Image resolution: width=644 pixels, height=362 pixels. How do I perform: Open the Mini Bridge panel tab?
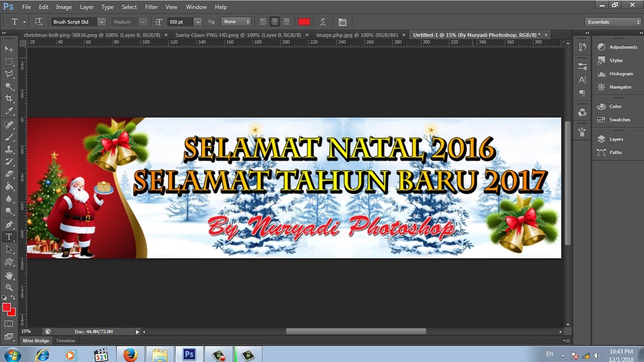[x=35, y=340]
